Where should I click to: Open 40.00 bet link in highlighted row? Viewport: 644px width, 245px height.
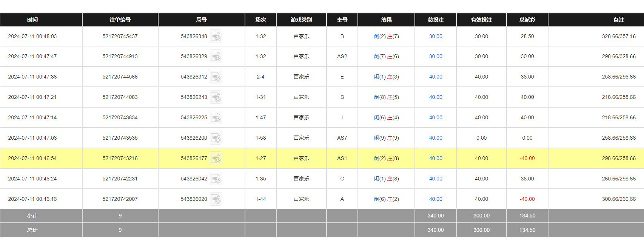435,159
